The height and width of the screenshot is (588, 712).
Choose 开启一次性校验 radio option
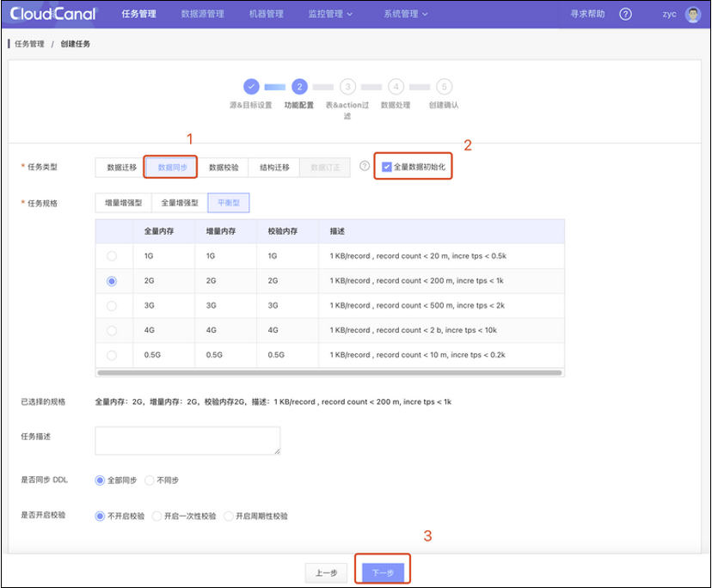pos(157,516)
